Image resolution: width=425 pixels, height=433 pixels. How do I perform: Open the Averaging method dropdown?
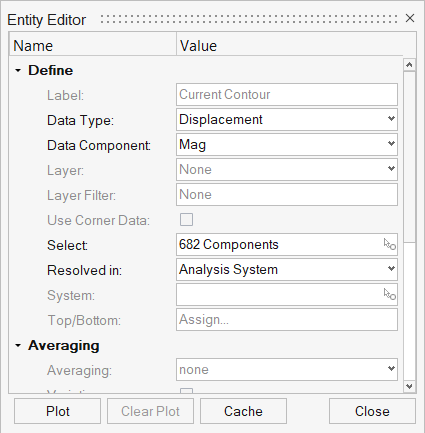click(x=287, y=369)
